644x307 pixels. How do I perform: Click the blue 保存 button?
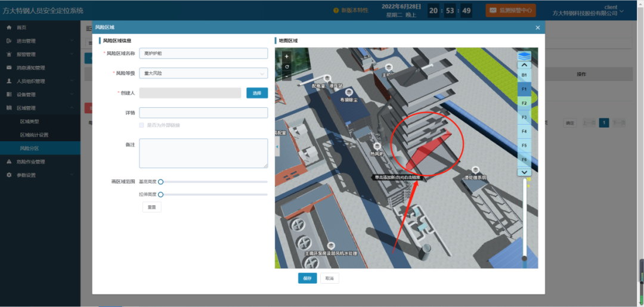click(307, 278)
